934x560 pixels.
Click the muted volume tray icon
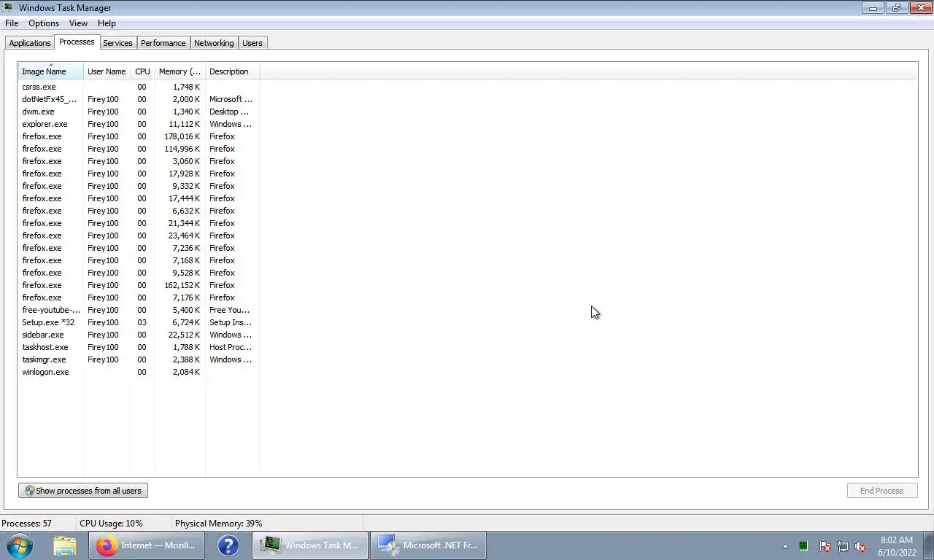860,546
